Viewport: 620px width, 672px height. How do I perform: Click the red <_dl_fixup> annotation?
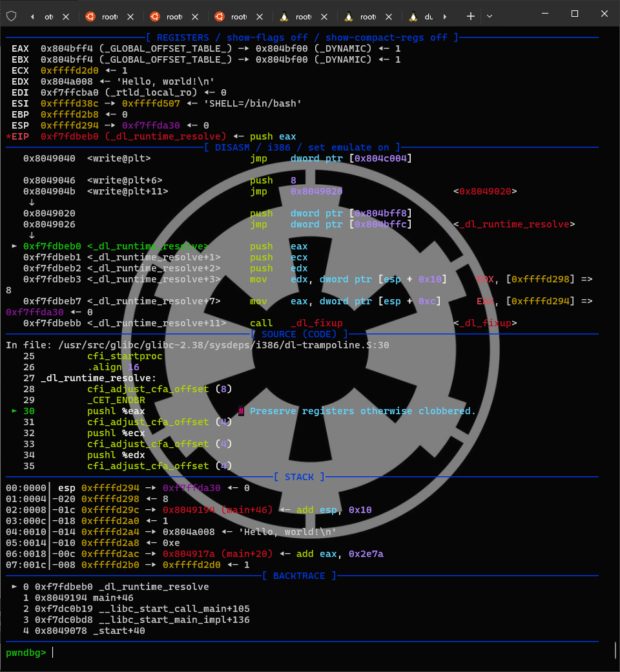(485, 323)
